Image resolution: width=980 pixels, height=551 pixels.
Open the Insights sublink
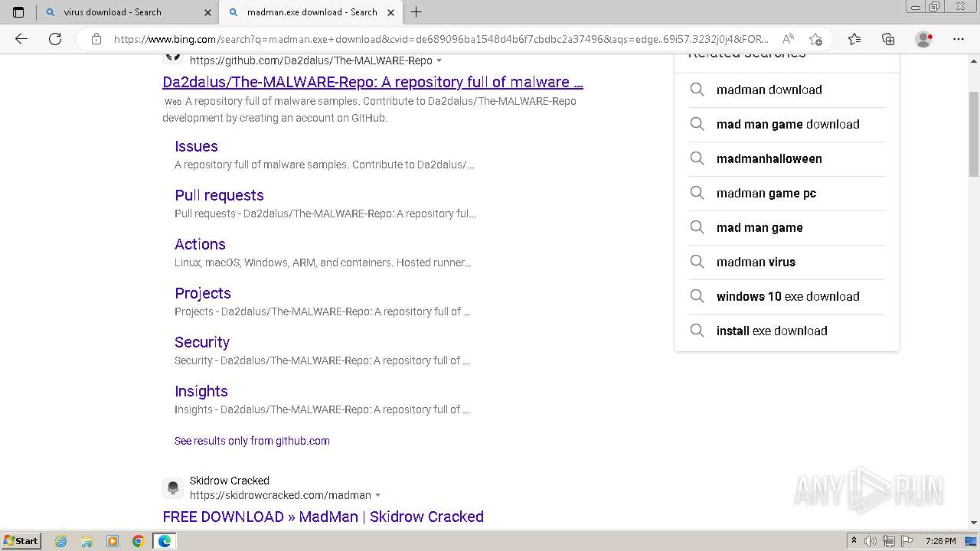point(201,391)
